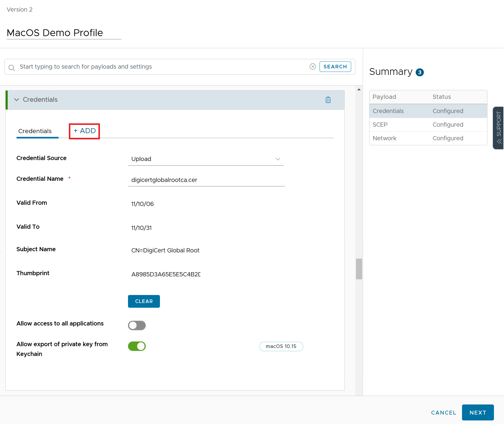Disable Allow export of private key from Keychain
Image resolution: width=504 pixels, height=424 pixels.
[137, 346]
